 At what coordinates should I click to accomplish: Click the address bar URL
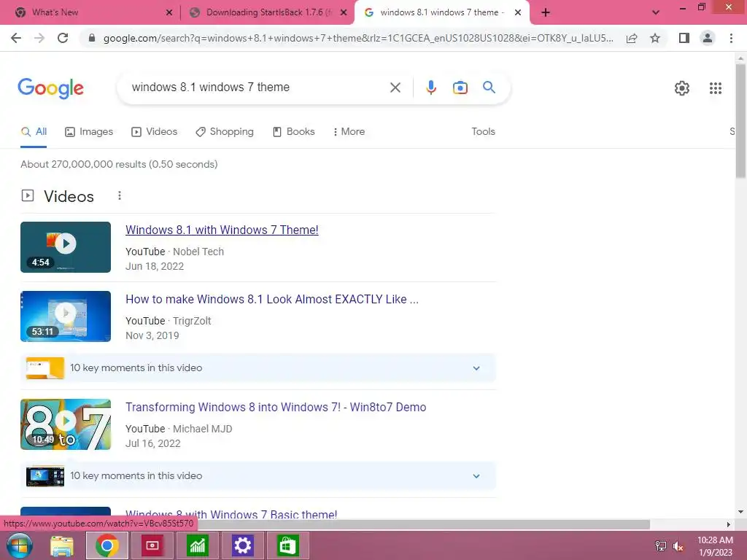[x=357, y=38]
